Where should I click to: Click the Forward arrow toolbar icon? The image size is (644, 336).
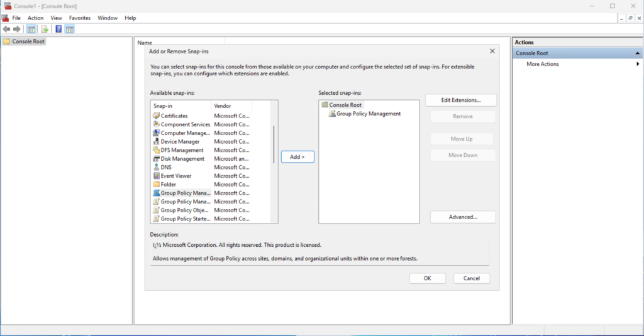point(17,29)
